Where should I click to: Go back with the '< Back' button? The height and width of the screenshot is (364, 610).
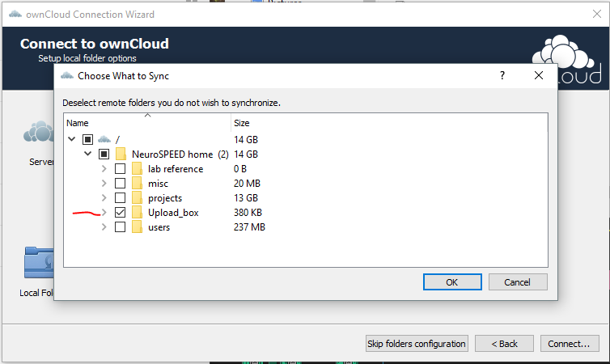(504, 344)
